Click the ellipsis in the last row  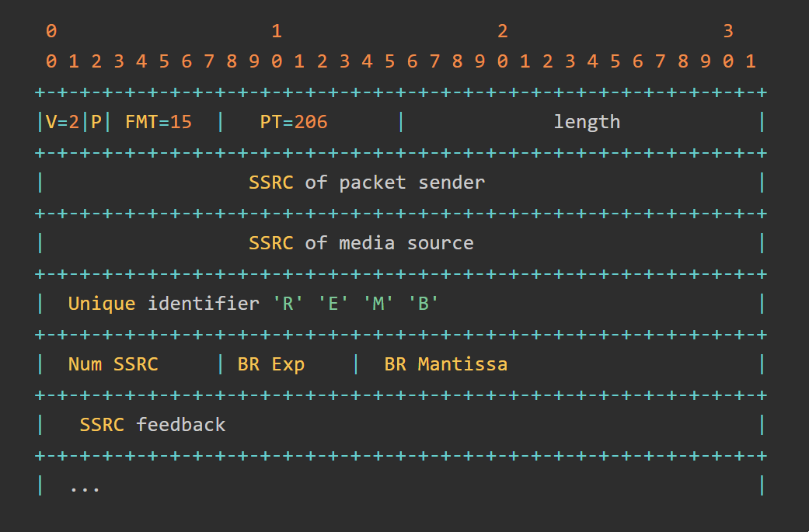tap(85, 487)
